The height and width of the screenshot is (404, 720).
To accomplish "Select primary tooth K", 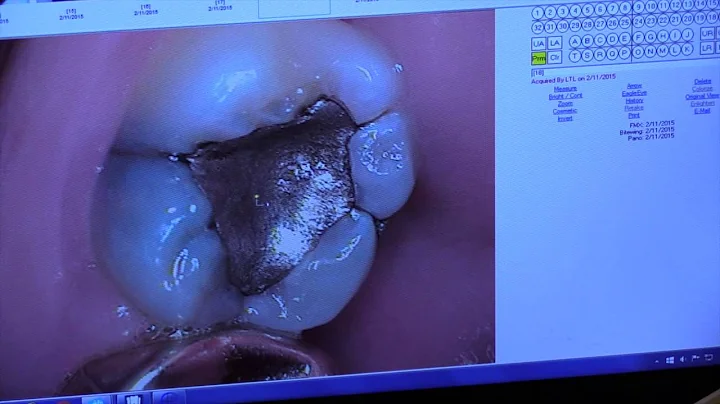I will [x=687, y=49].
